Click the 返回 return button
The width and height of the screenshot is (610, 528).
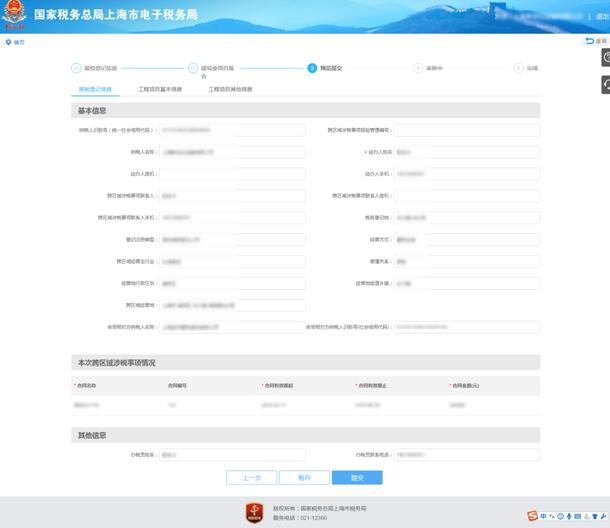pyautogui.click(x=597, y=41)
